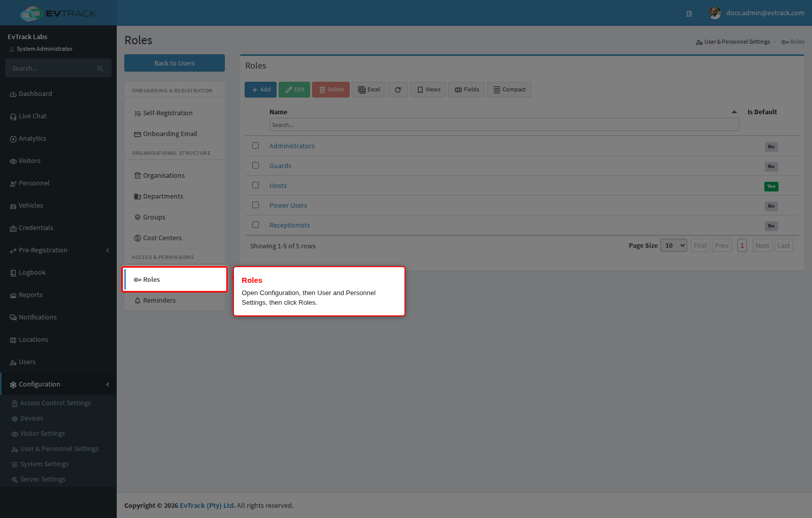Tick the Guards row checkbox

256,166
